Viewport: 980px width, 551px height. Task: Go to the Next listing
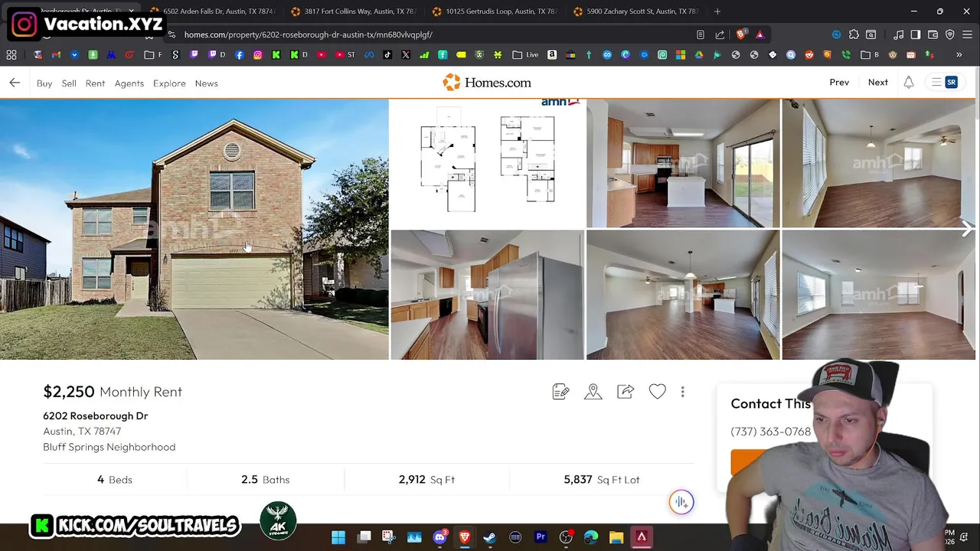878,83
